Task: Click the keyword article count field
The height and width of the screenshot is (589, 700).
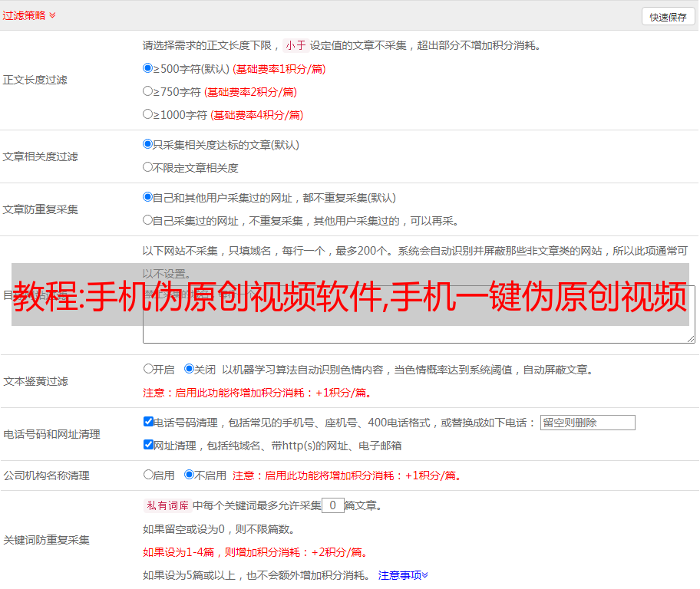Action: coord(332,505)
